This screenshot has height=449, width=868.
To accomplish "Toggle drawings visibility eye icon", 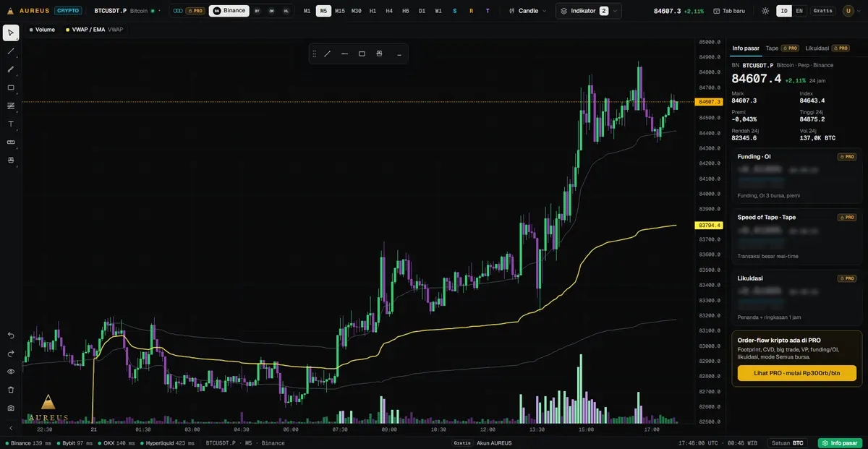I will (x=11, y=372).
